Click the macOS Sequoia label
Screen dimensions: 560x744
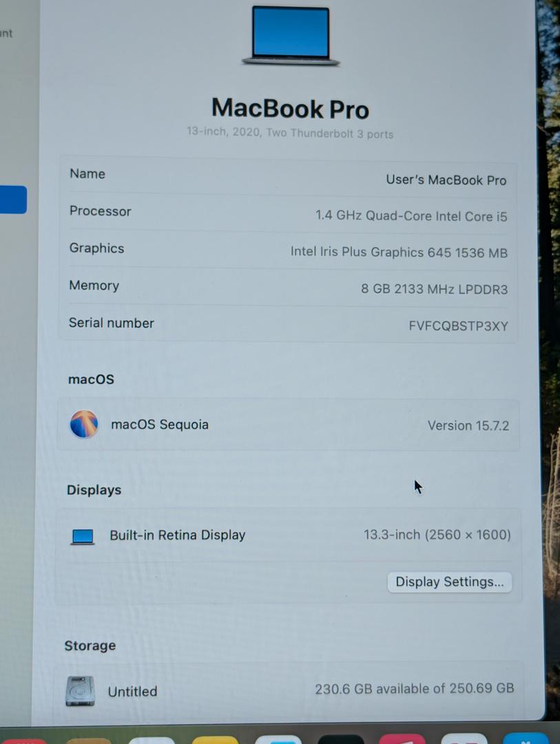159,424
